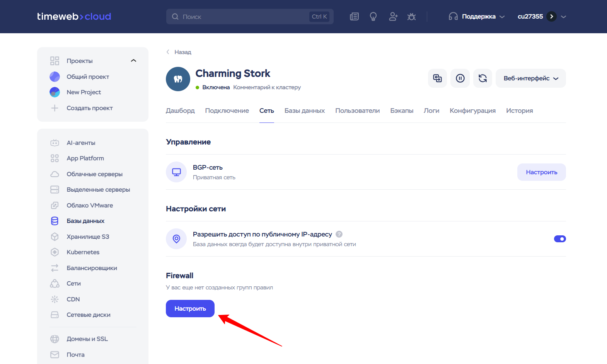Click the help question mark icon
The height and width of the screenshot is (364, 607).
pos(339,234)
